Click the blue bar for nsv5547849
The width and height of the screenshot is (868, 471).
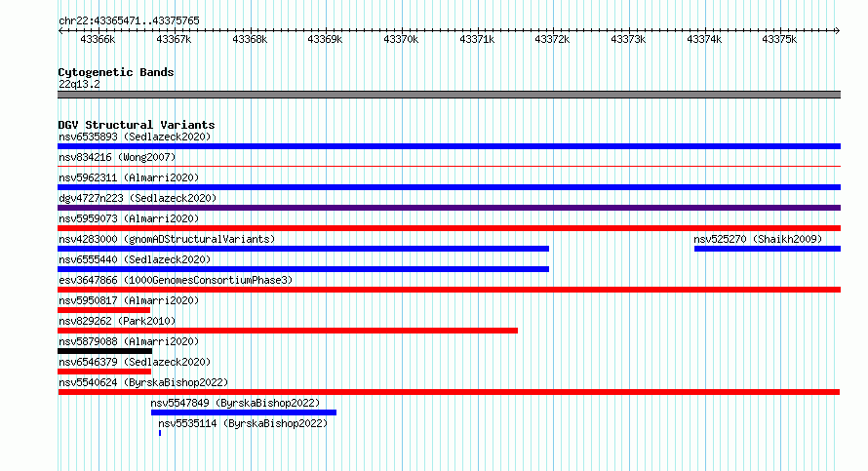(x=244, y=412)
